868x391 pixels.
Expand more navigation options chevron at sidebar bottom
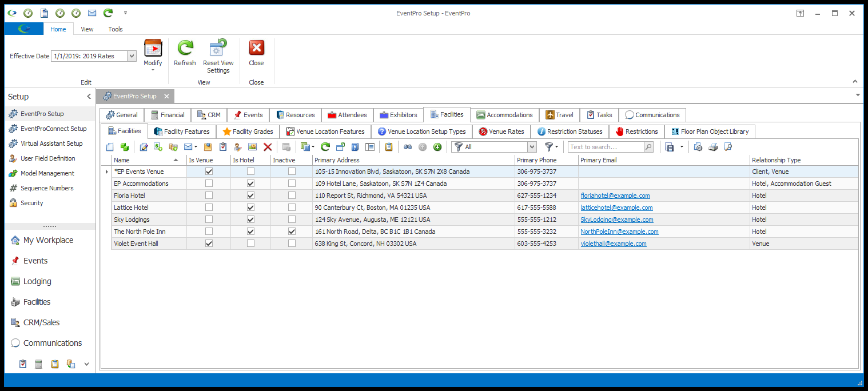click(87, 364)
